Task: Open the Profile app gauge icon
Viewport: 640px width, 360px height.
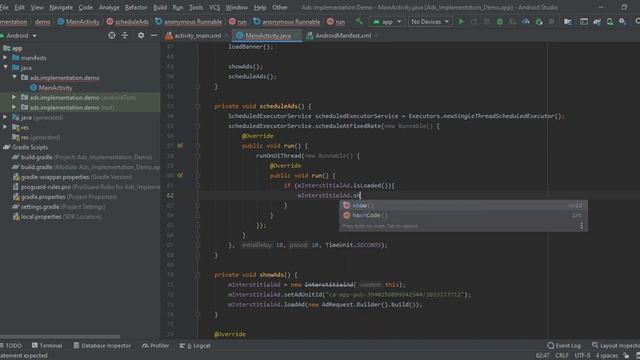Action: coord(526,22)
